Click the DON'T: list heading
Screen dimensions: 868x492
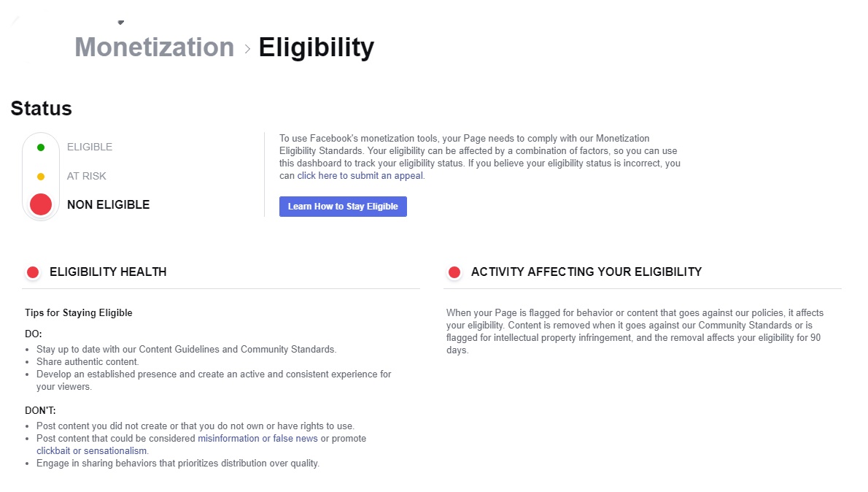coord(40,410)
